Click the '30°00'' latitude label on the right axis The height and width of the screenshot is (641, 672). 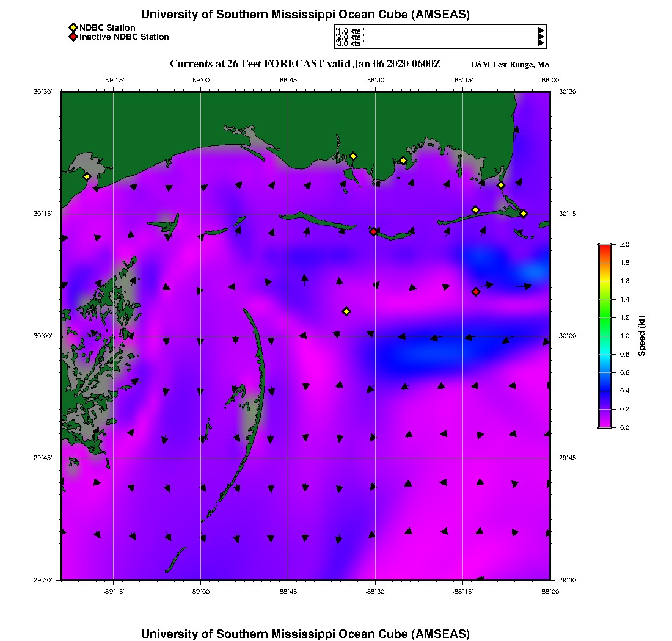pos(568,336)
